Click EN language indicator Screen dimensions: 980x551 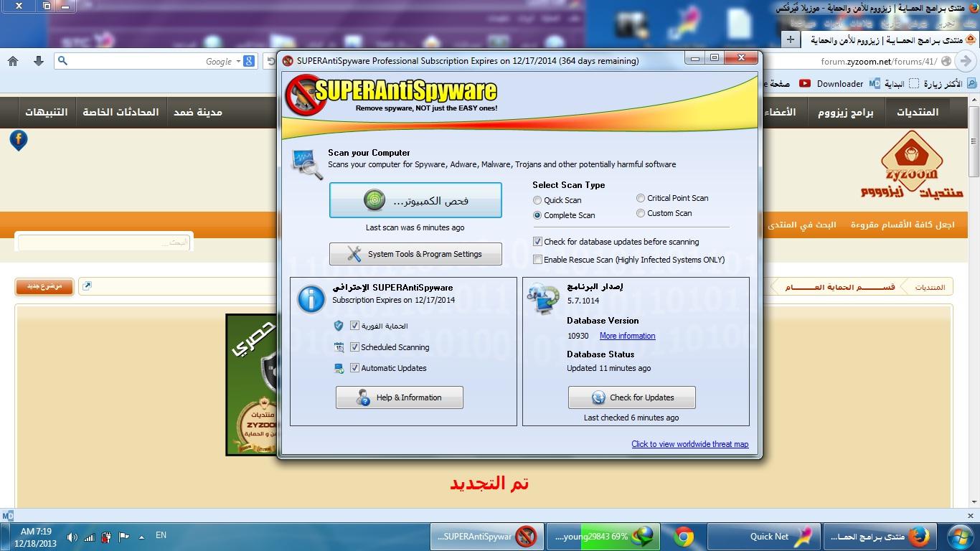coord(161,535)
